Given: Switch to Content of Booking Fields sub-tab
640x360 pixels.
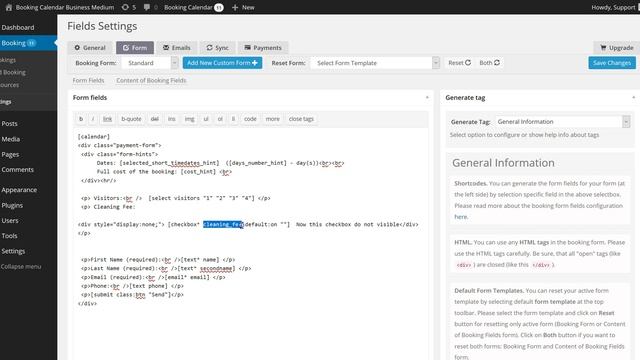Looking at the screenshot, I should click(151, 80).
